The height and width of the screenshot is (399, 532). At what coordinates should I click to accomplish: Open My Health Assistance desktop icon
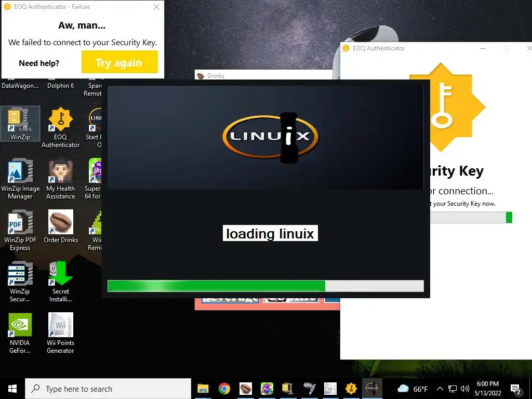point(60,179)
